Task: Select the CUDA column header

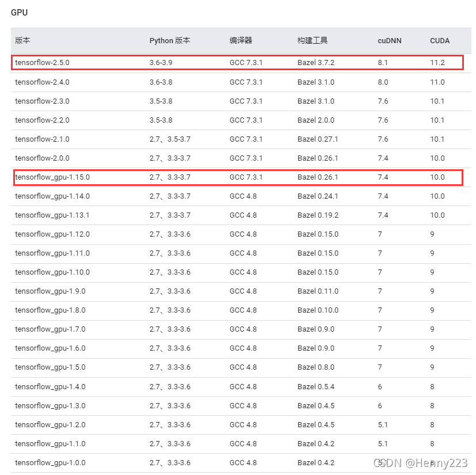Action: point(440,41)
